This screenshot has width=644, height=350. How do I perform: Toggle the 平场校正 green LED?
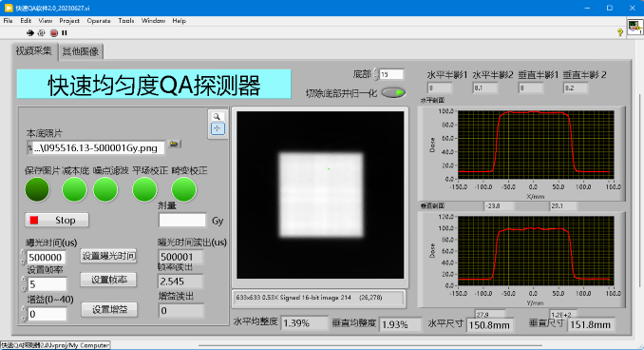coord(144,189)
